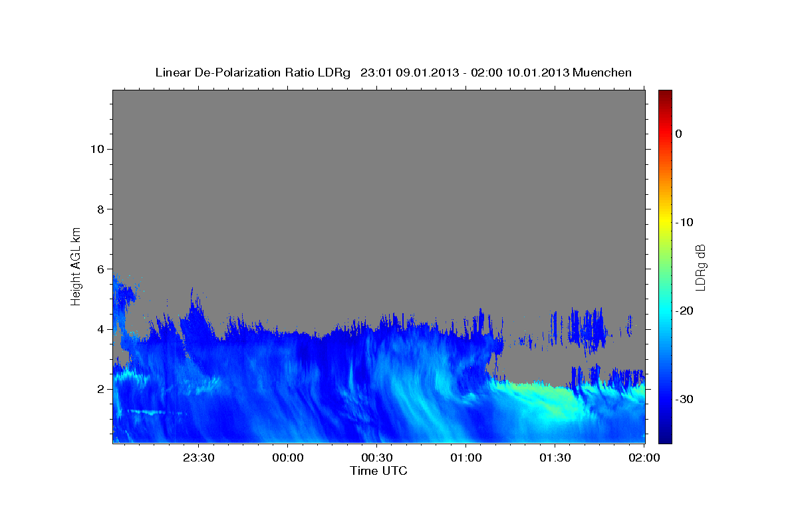The height and width of the screenshot is (532, 798).
Task: Click the plot title 'Linear De-Polarization Ratio LDRg'
Action: click(x=253, y=72)
